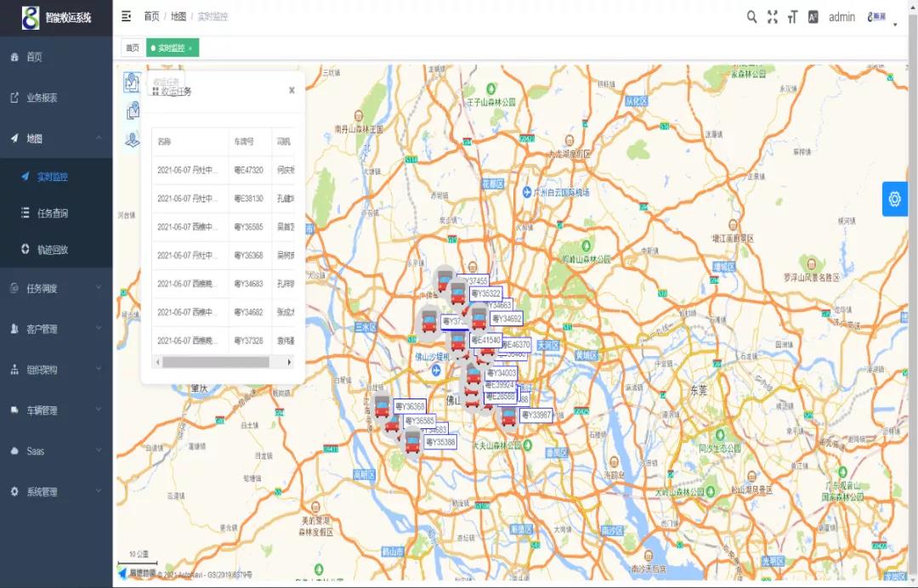Select table cell 粤Y36585 in task list
This screenshot has width=918, height=588.
[249, 227]
